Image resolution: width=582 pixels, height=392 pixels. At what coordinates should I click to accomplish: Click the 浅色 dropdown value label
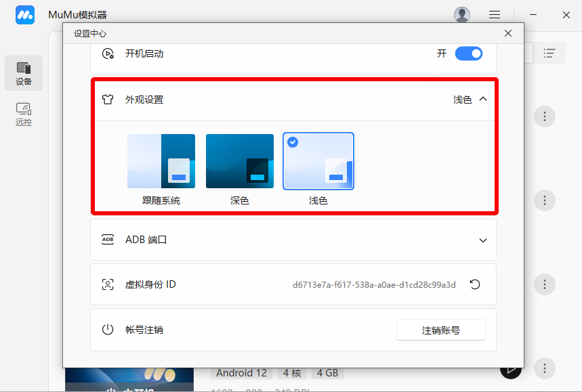462,100
